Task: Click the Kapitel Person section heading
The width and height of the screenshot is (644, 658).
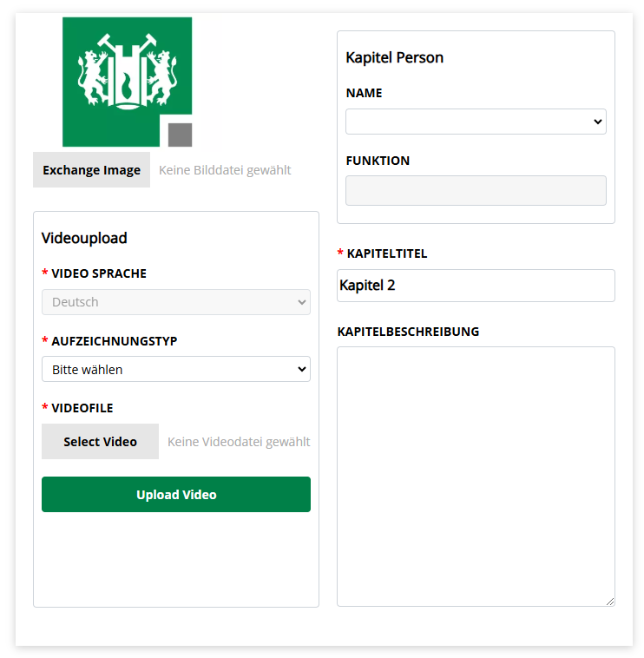Action: 395,58
